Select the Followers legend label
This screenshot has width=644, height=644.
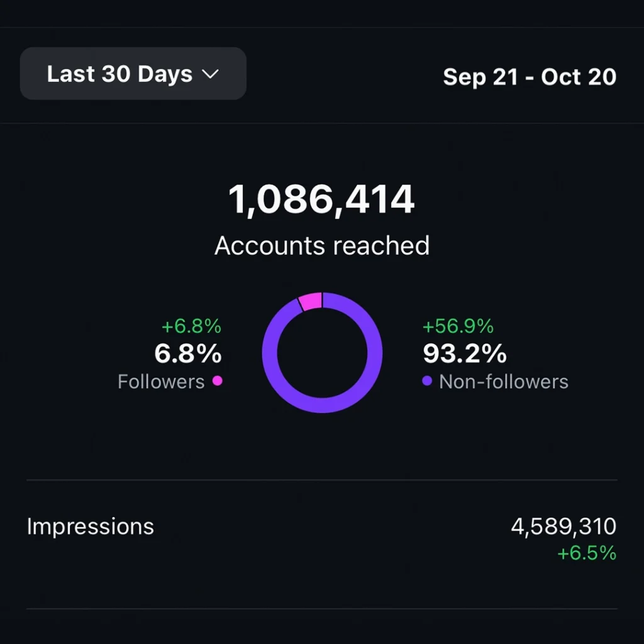click(x=161, y=381)
